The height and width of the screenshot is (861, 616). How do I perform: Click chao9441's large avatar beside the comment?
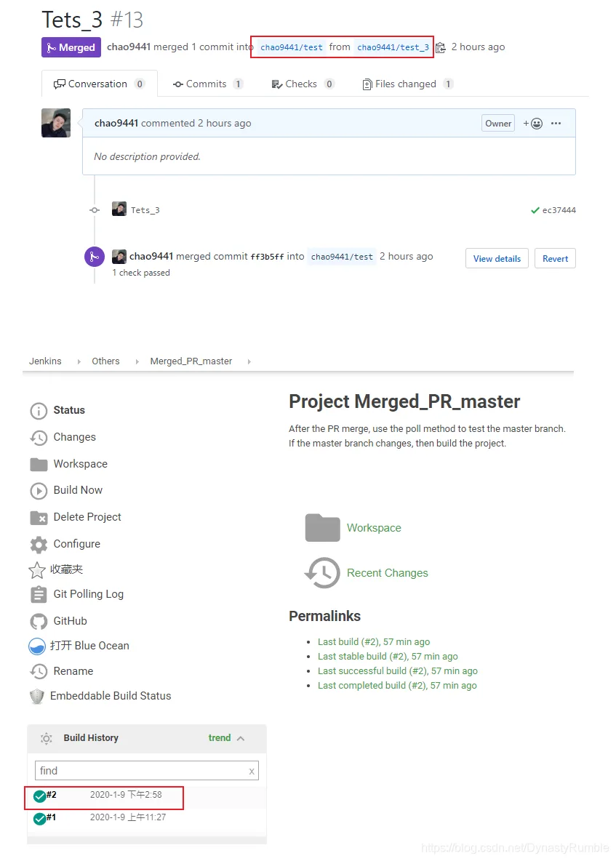pyautogui.click(x=56, y=123)
